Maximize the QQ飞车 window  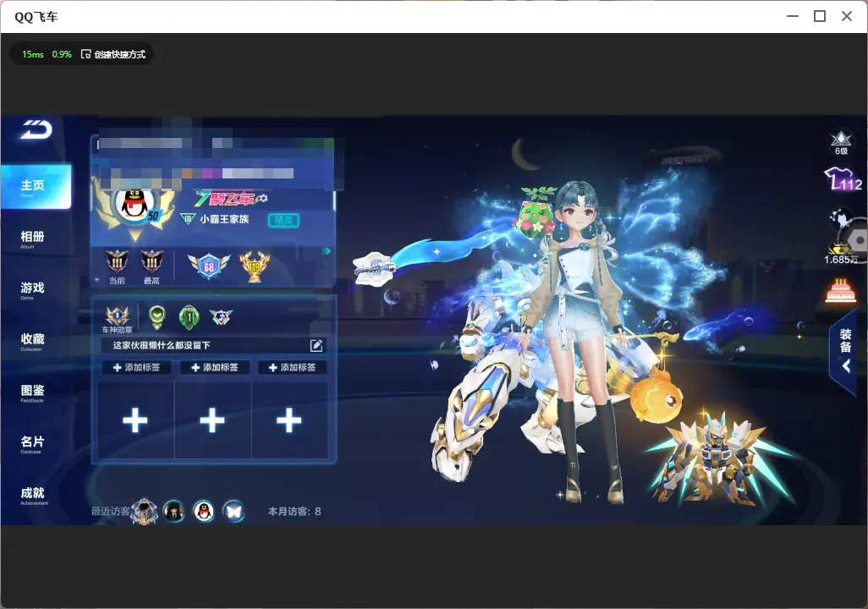click(x=820, y=17)
